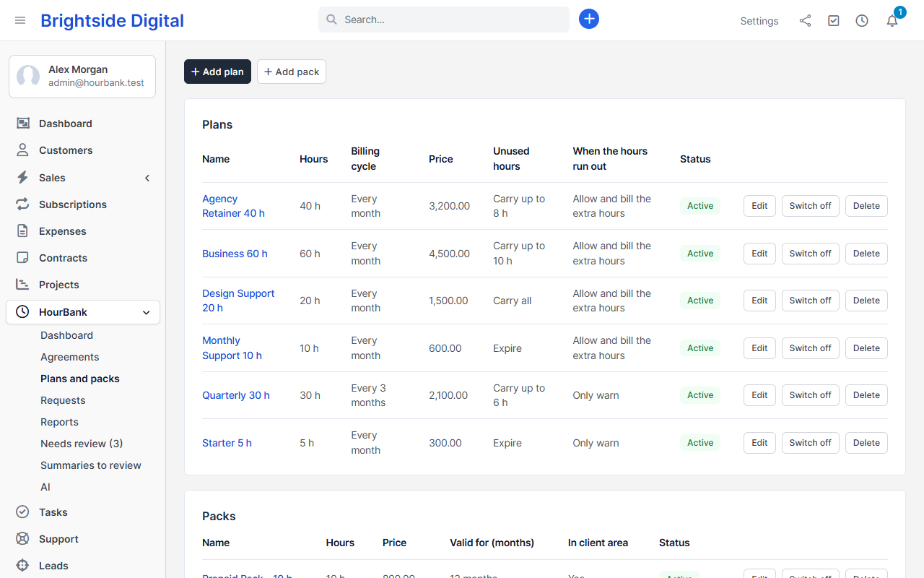The image size is (924, 578).
Task: Open Reports in HourBank submenu
Action: [x=59, y=422]
